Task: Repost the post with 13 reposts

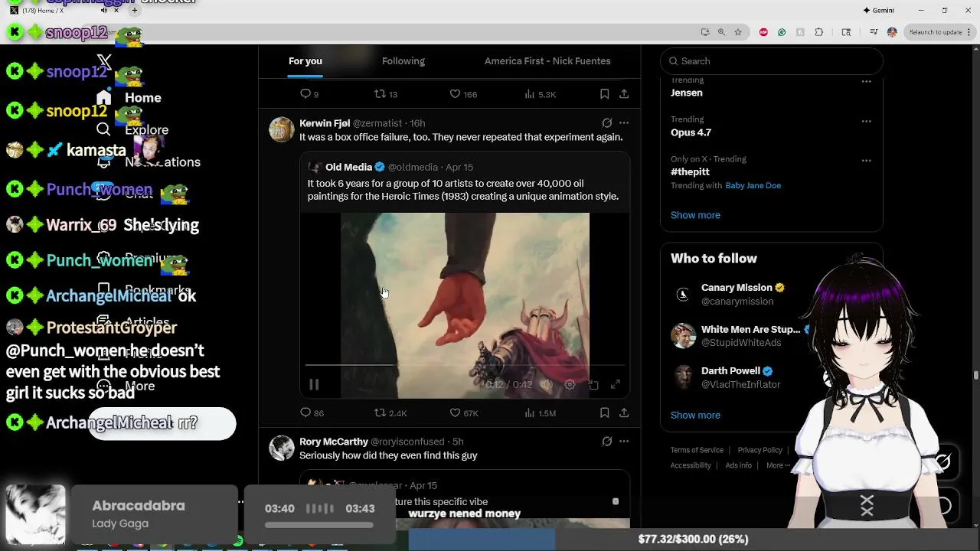Action: [385, 94]
